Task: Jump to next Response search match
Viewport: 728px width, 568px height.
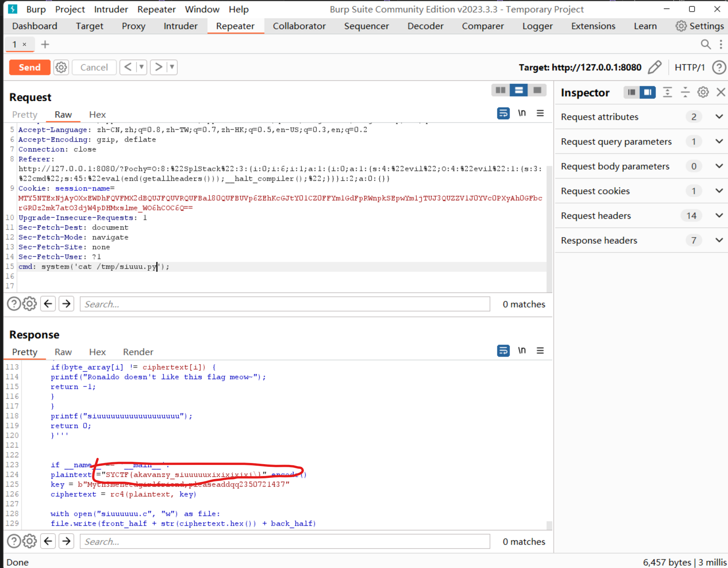Action: point(66,541)
